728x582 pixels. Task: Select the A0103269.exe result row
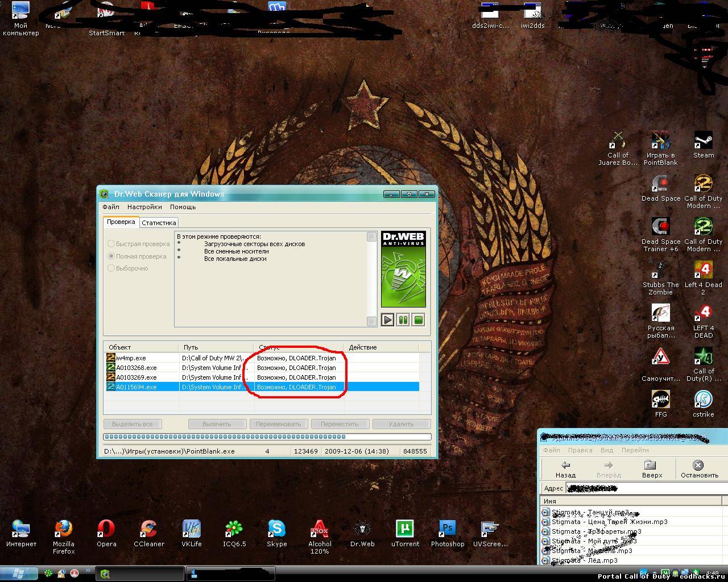point(262,377)
